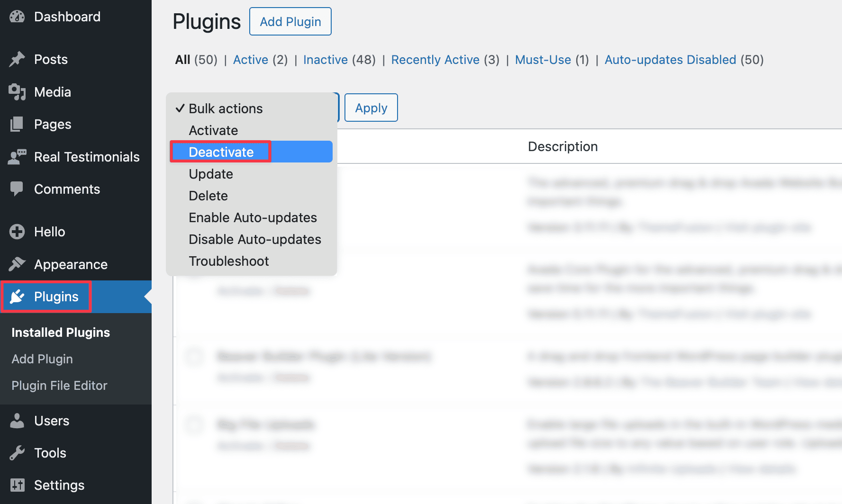Click the Users person icon
The width and height of the screenshot is (842, 504).
tap(17, 421)
